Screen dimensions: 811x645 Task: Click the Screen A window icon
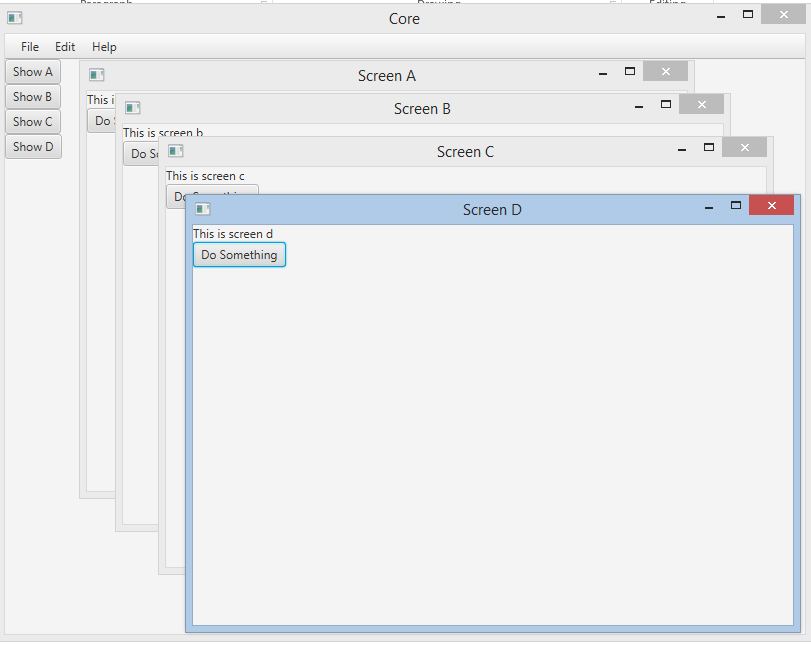point(97,75)
